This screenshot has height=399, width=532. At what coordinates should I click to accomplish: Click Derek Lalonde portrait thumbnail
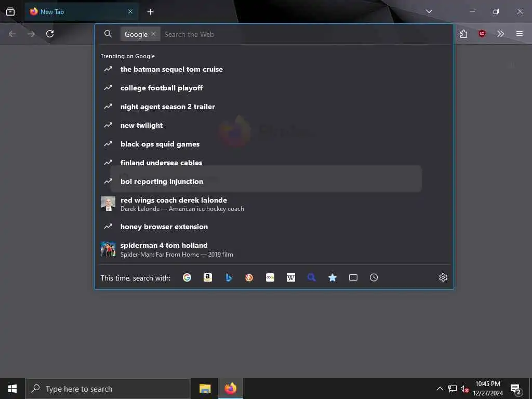(108, 204)
